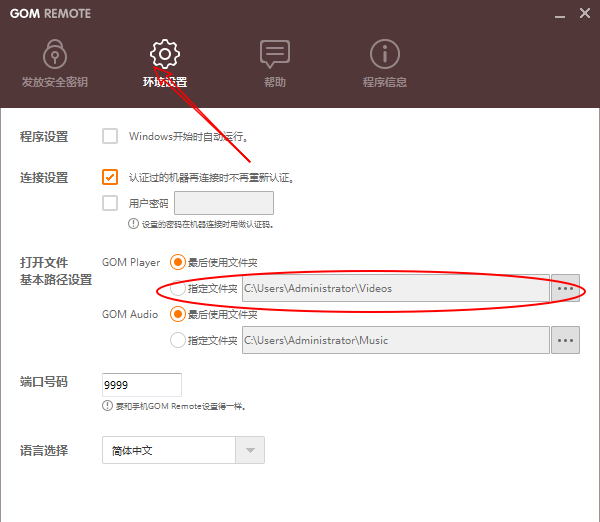The image size is (600, 522).
Task: Click the 发放安全密钥 tab label
Action: (55, 82)
